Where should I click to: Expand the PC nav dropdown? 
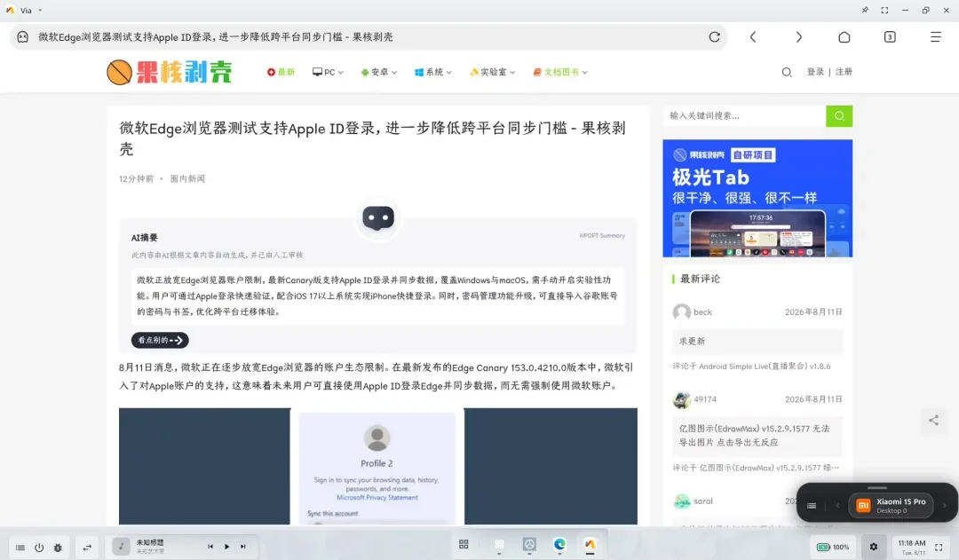click(328, 72)
